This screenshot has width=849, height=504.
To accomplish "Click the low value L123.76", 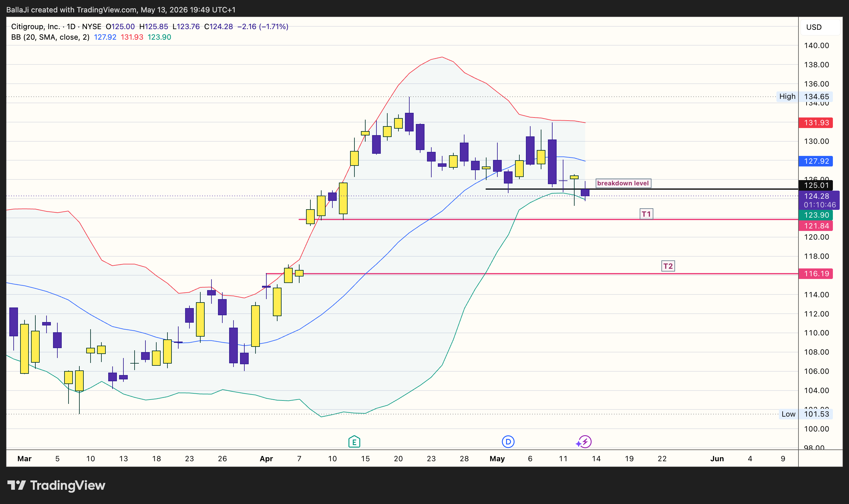I will [x=186, y=26].
